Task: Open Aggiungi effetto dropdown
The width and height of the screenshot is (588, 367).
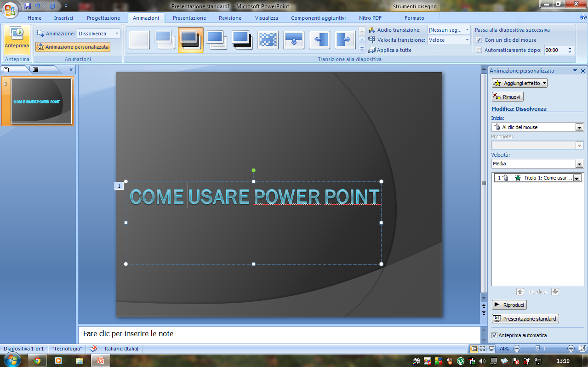Action: [519, 83]
